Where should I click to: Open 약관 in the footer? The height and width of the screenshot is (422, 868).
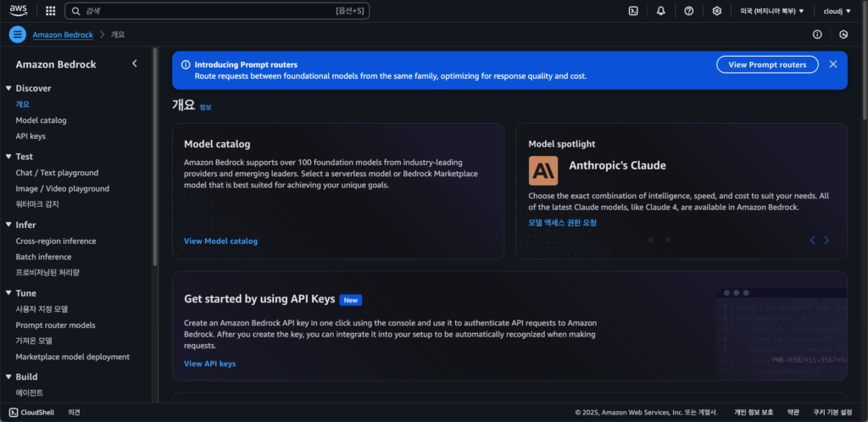793,412
